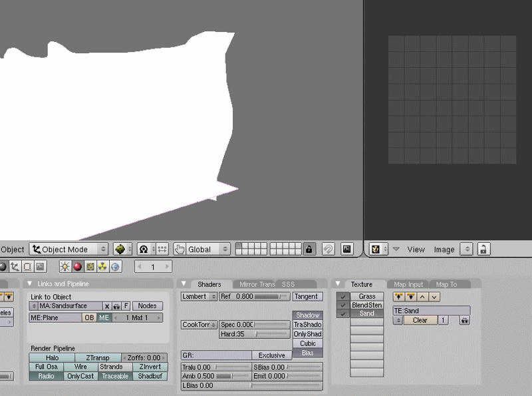This screenshot has width=532, height=396.
Task: Click the render this window icon
Action: 346,250
